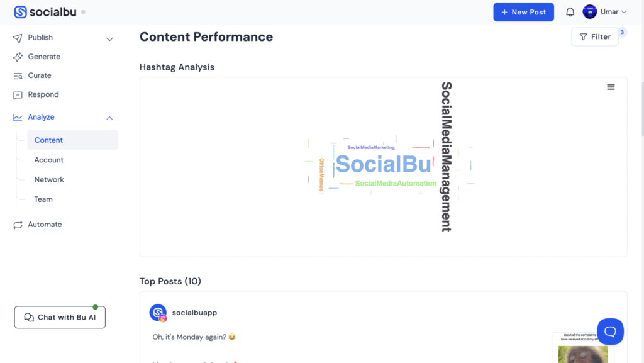The height and width of the screenshot is (363, 644).
Task: Click the New Post button
Action: [x=523, y=12]
